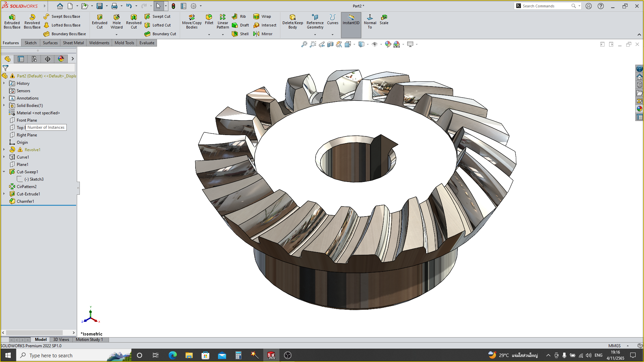
Task: Click the Wrap tool
Action: point(262,16)
